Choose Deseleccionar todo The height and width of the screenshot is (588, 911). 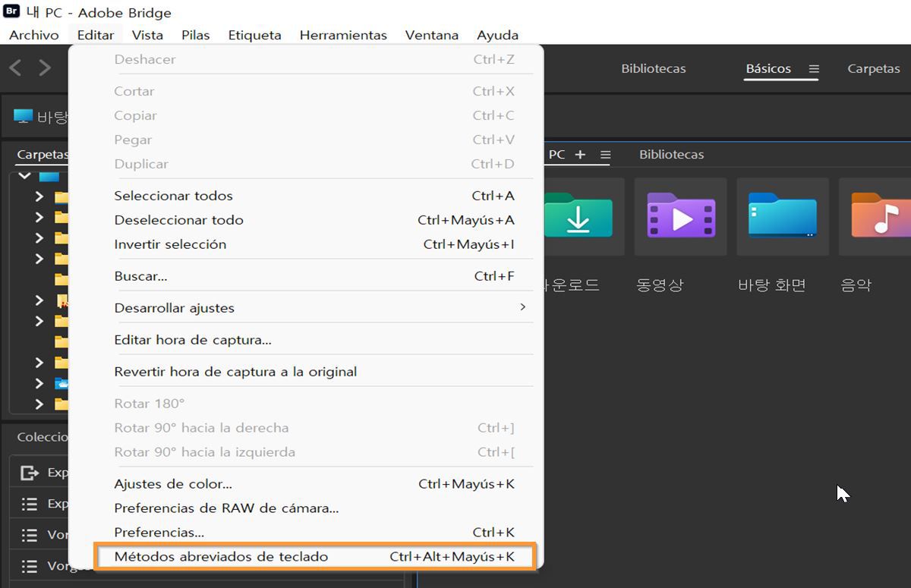tap(306, 220)
